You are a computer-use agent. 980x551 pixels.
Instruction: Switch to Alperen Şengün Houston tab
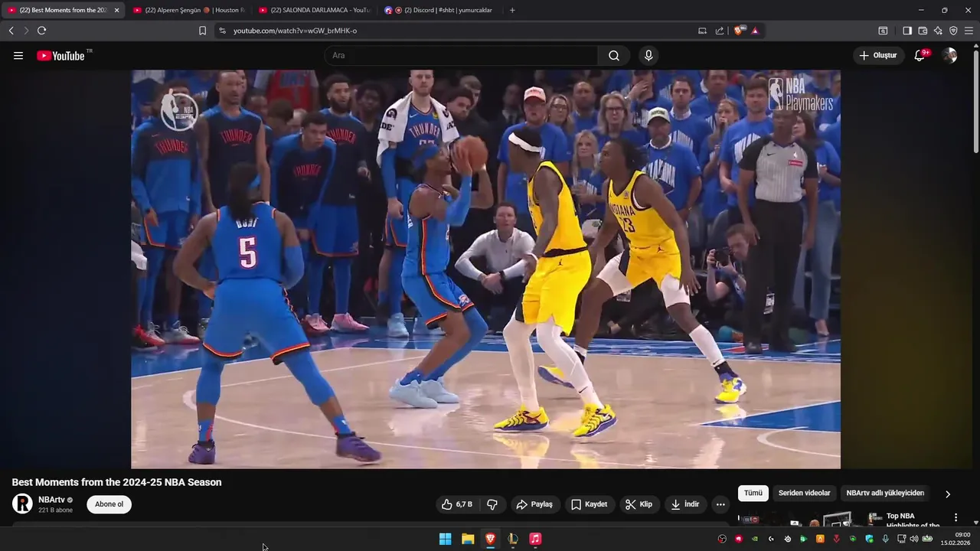[188, 10]
